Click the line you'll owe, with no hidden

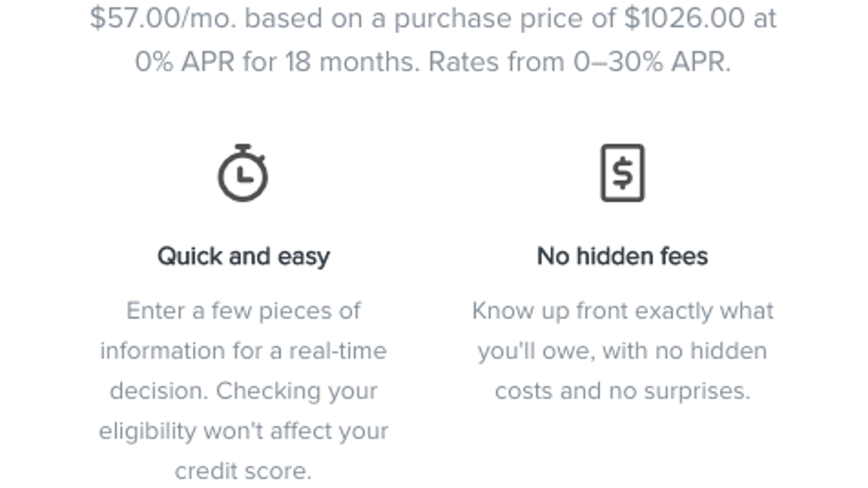tap(622, 351)
